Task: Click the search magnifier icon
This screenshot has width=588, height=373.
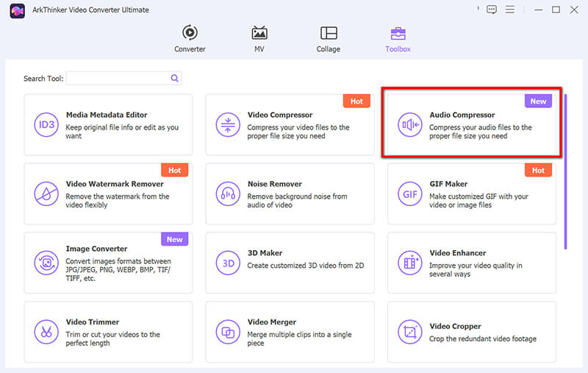Action: [174, 78]
